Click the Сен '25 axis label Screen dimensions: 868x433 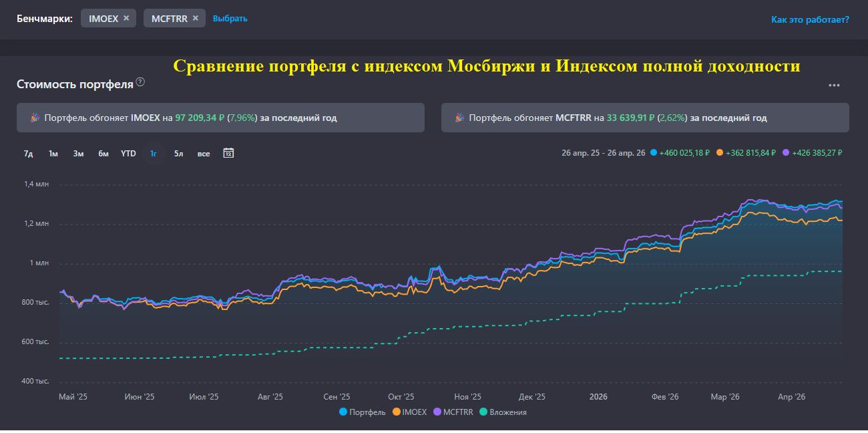[337, 397]
